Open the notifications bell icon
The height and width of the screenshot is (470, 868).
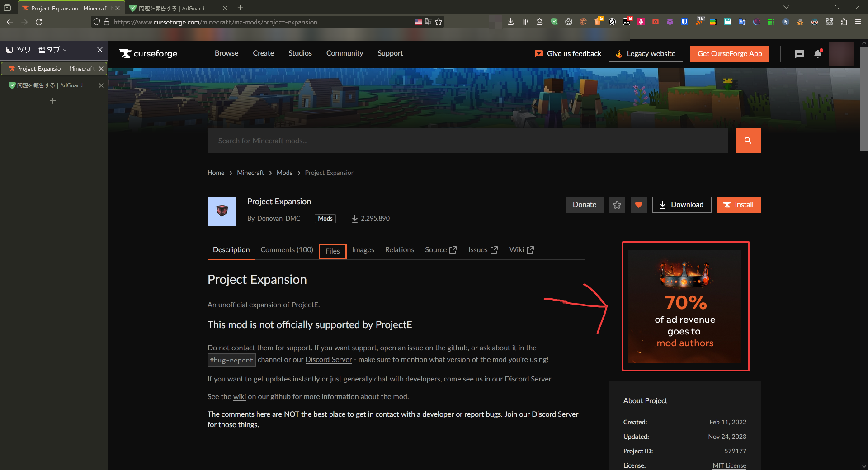click(818, 54)
